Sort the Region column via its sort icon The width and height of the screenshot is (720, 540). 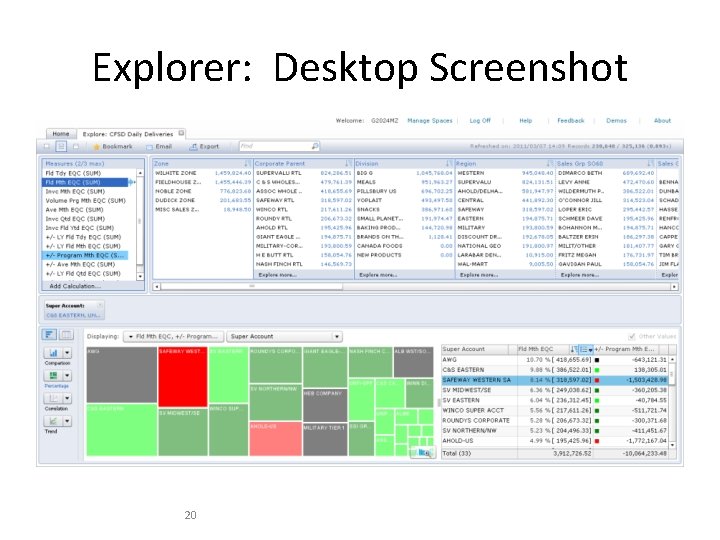(550, 163)
